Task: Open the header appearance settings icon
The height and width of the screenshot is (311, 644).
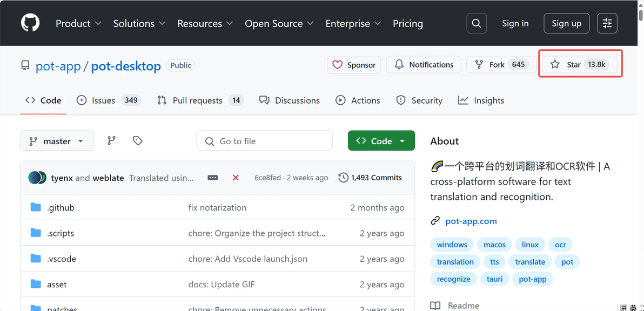Action: tap(607, 23)
